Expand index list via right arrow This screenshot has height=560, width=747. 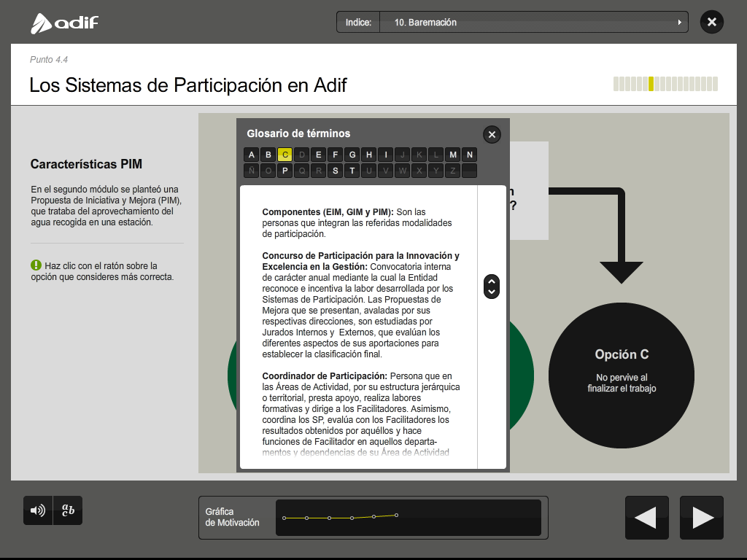click(x=680, y=22)
